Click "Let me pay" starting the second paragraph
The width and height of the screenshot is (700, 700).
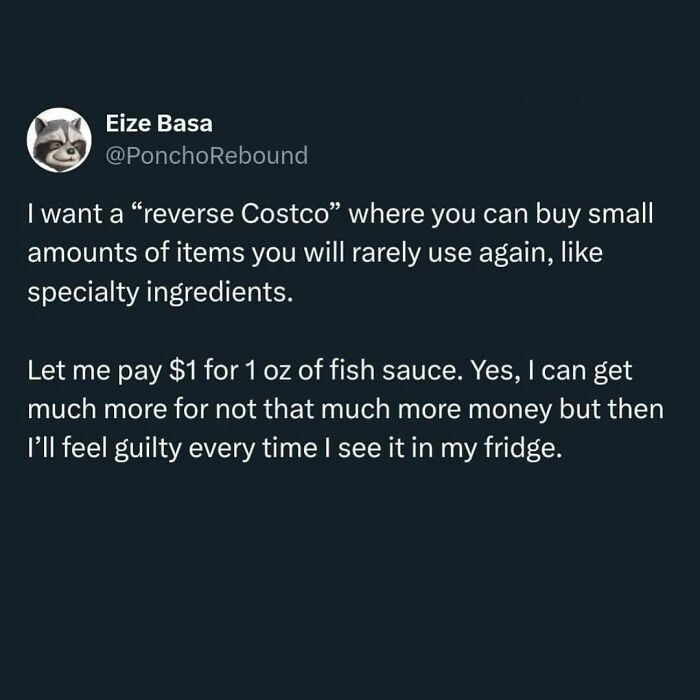tap(93, 374)
